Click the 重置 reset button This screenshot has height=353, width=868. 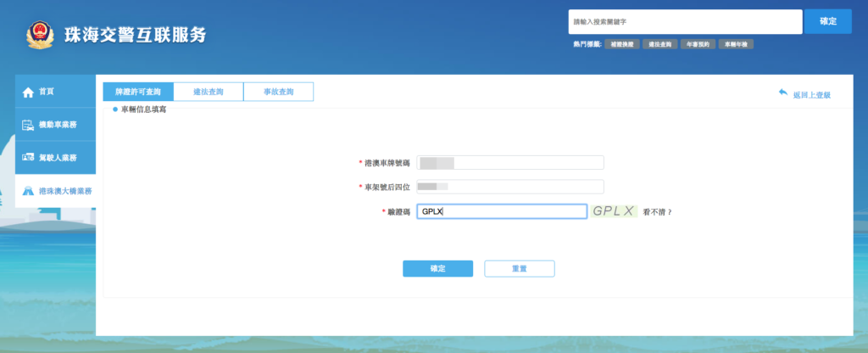pyautogui.click(x=519, y=268)
